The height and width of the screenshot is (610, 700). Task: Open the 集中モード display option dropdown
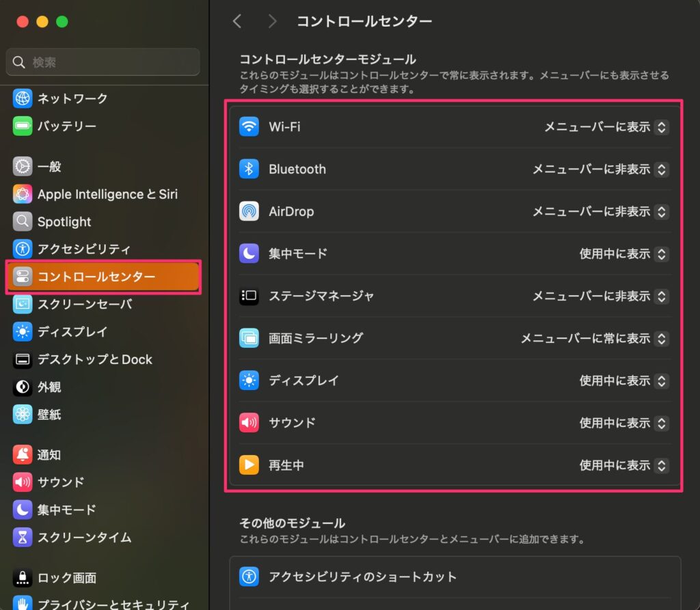(x=623, y=254)
